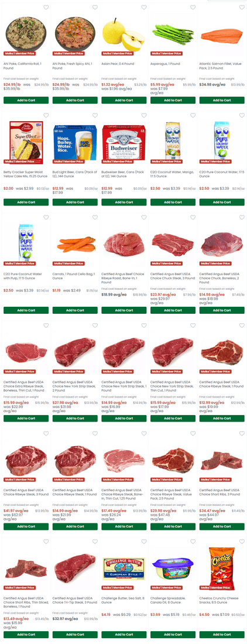247x644 pixels.
Task: Favorite the Ribeye Roast Bone-In item
Action: (144, 217)
